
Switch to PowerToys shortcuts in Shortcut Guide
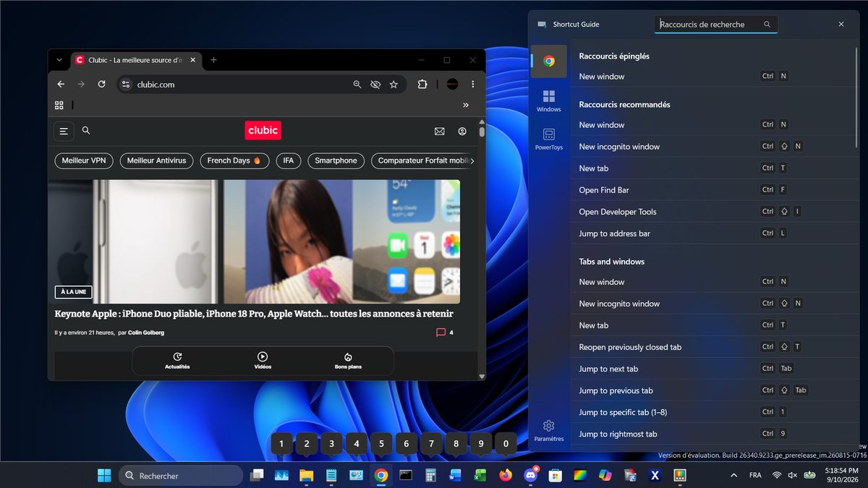549,139
